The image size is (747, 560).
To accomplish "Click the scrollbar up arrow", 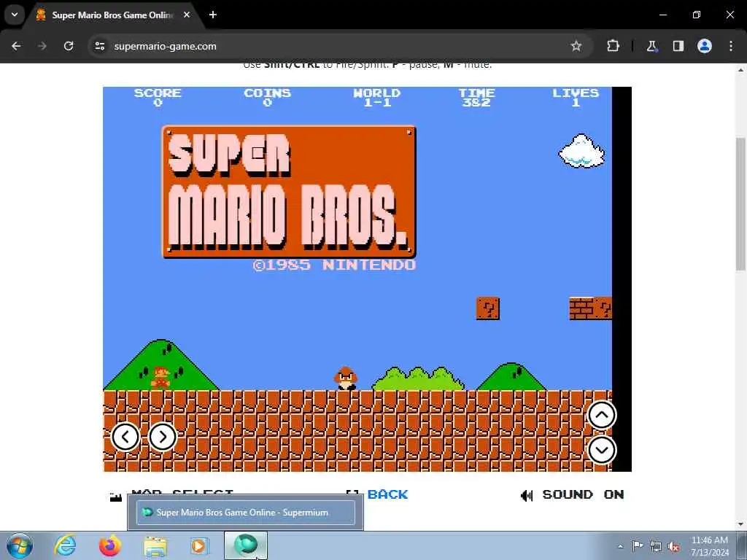I will pyautogui.click(x=741, y=69).
